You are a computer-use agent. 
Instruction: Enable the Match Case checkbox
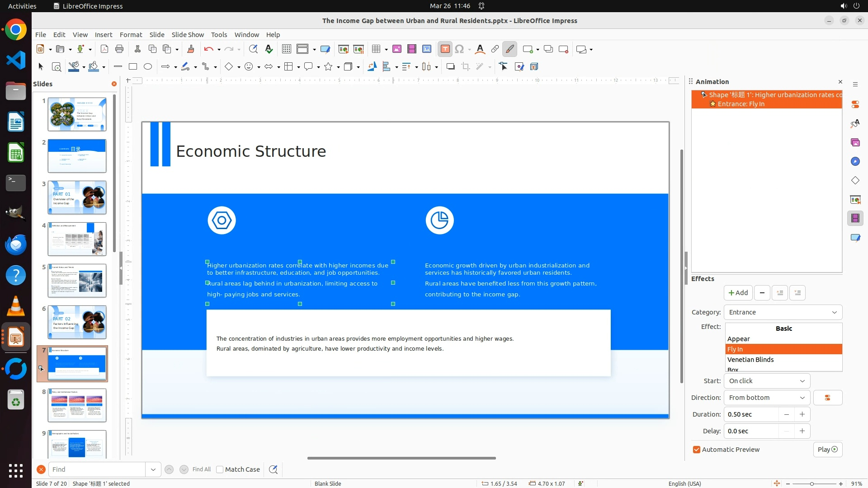coord(220,469)
